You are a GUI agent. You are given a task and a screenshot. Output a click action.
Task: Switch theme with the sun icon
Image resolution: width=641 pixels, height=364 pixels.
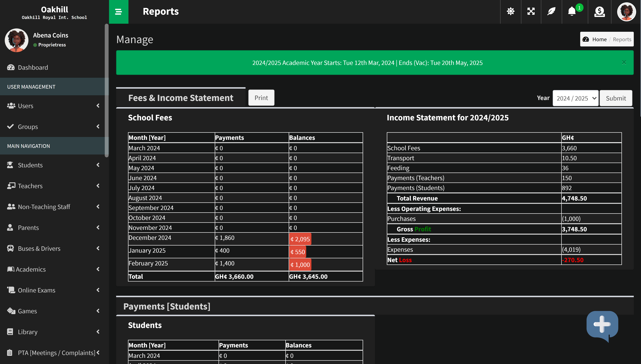510,11
